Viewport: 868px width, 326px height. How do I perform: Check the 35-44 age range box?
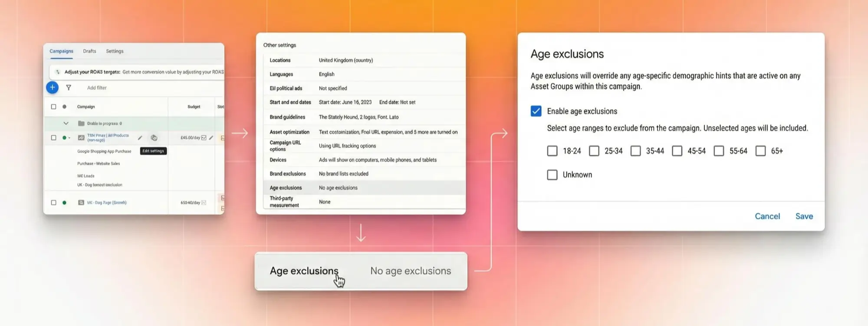click(x=635, y=151)
